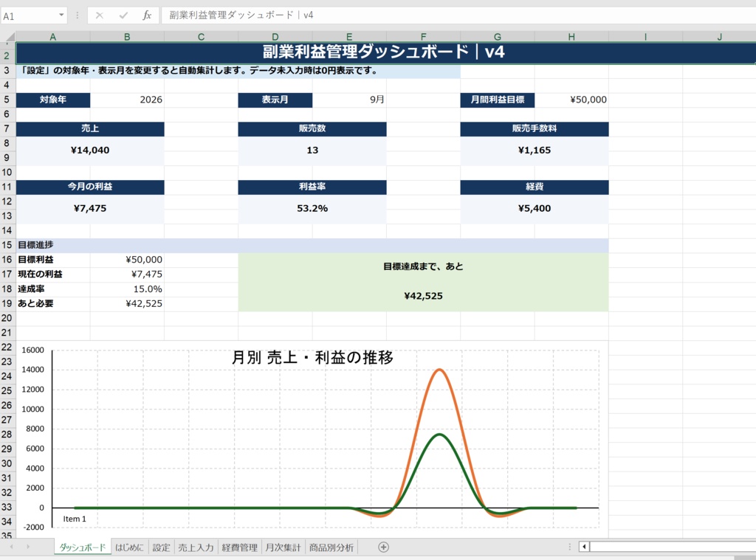The height and width of the screenshot is (560, 756).
Task: Click the 売上 value ¥14,040
Action: point(90,151)
